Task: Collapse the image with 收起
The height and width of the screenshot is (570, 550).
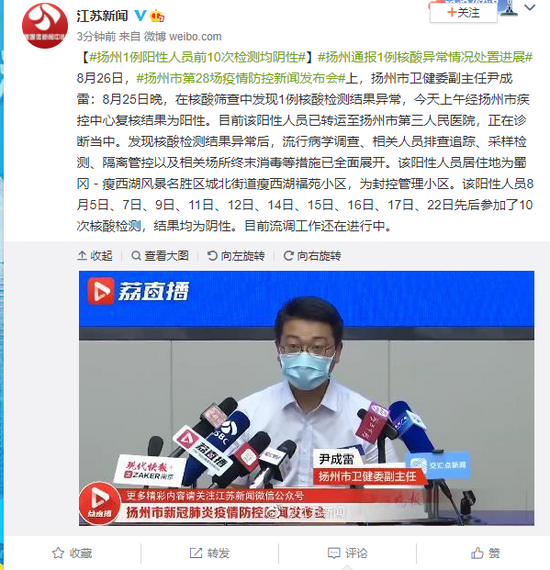Action: tap(95, 256)
